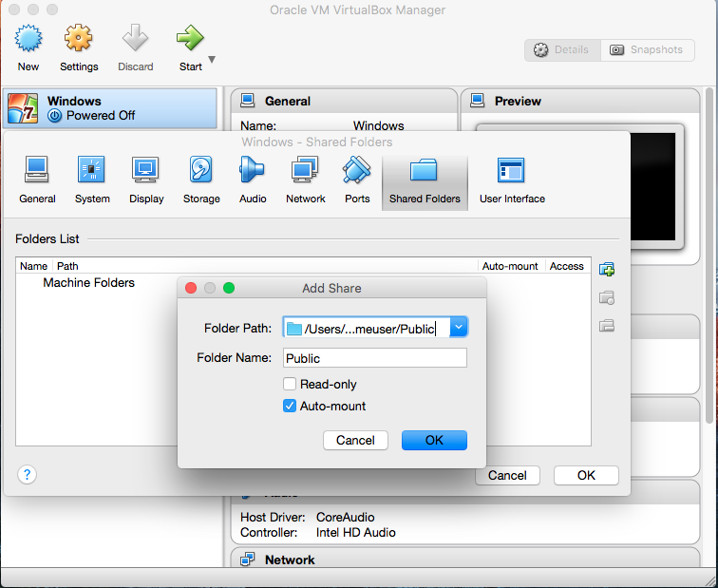The height and width of the screenshot is (588, 718).
Task: Cancel the Windows settings sheet
Action: point(507,475)
